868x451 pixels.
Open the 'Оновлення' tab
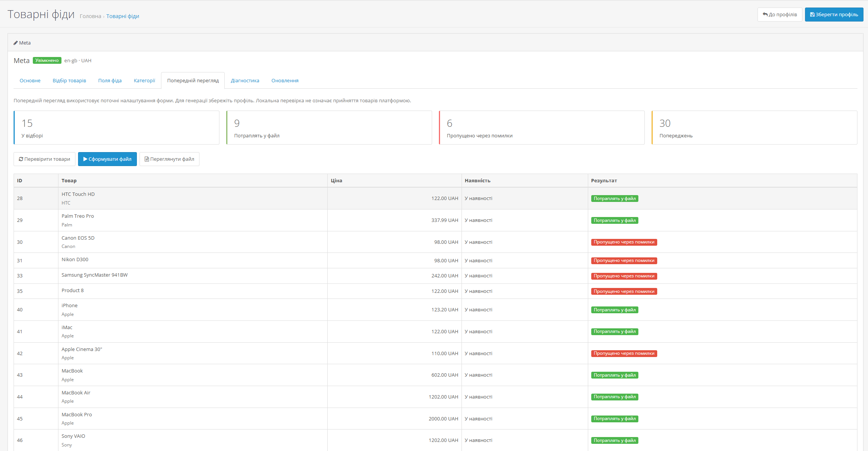pyautogui.click(x=285, y=81)
